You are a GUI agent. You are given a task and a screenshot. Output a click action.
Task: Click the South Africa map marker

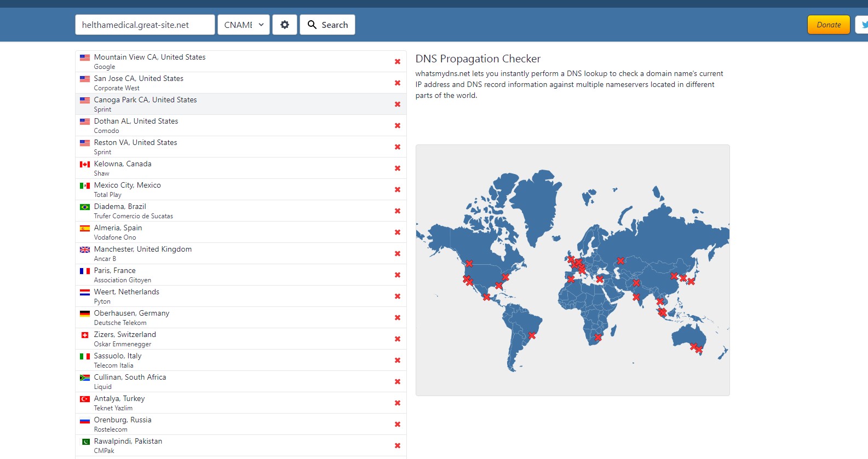pos(598,338)
